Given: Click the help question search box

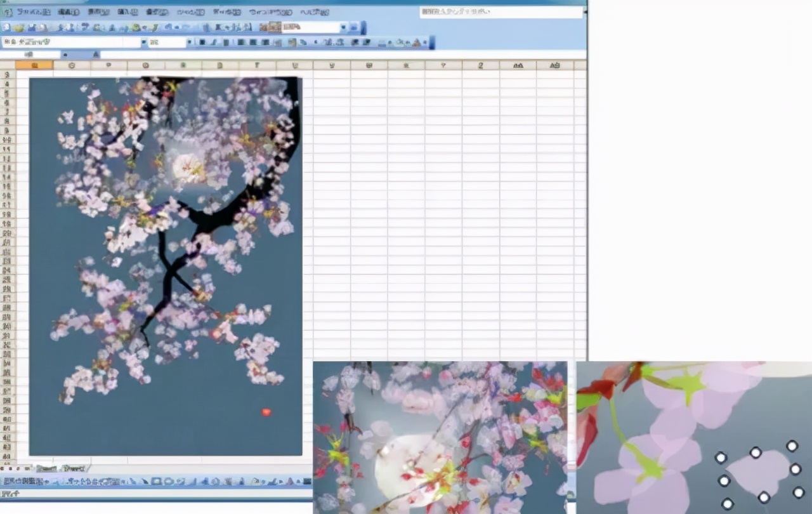Looking at the screenshot, I should click(x=501, y=12).
